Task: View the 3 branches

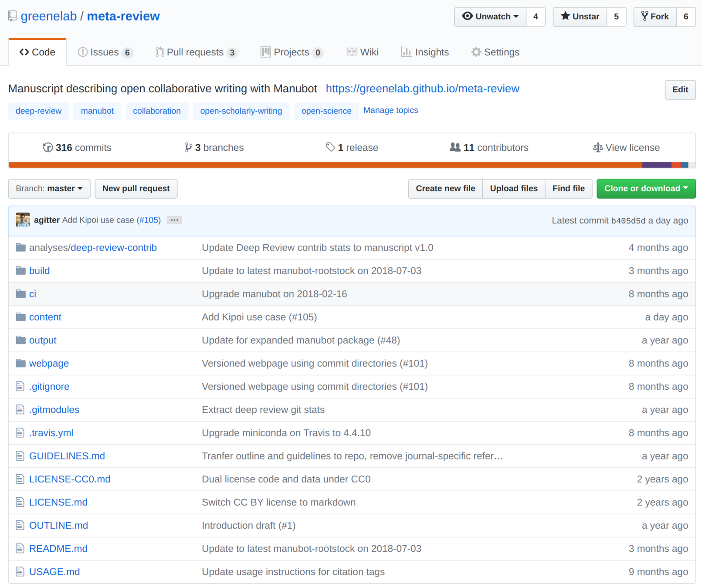Action: coord(214,148)
